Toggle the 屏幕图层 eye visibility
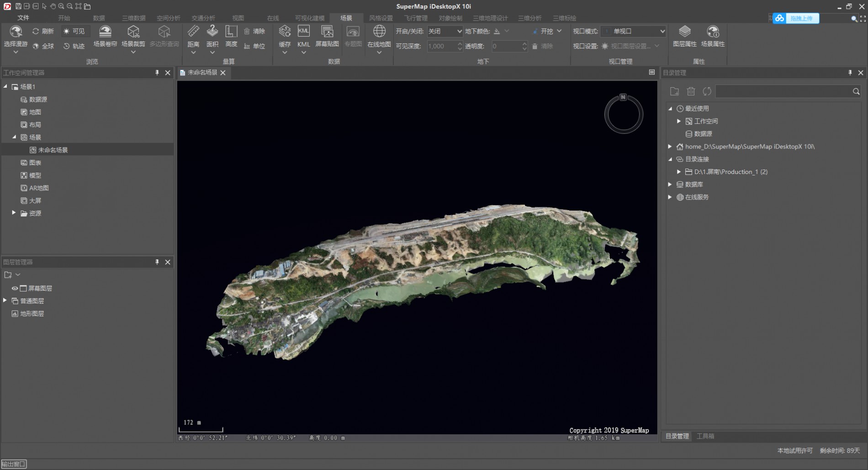This screenshot has height=470, width=868. 15,288
